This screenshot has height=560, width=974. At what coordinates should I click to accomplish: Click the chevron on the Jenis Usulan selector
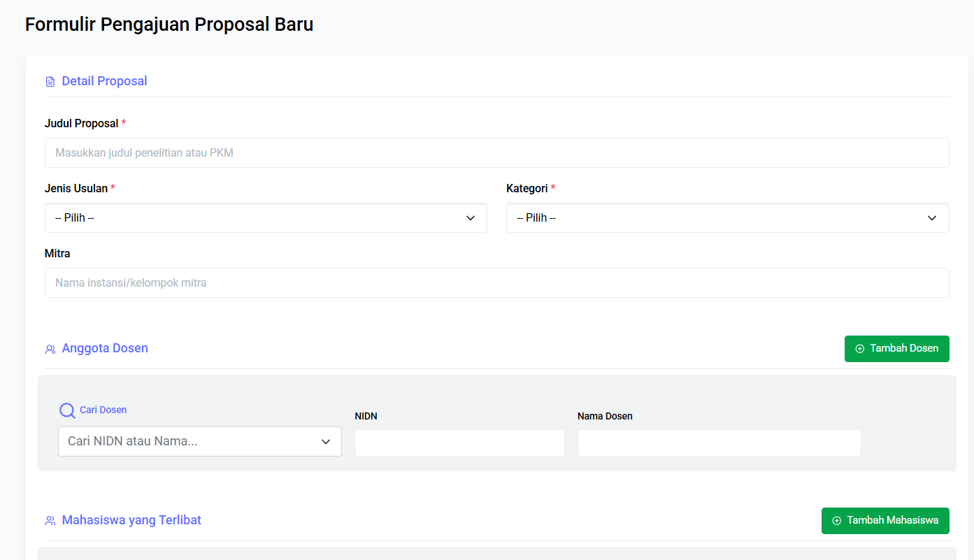click(x=471, y=217)
